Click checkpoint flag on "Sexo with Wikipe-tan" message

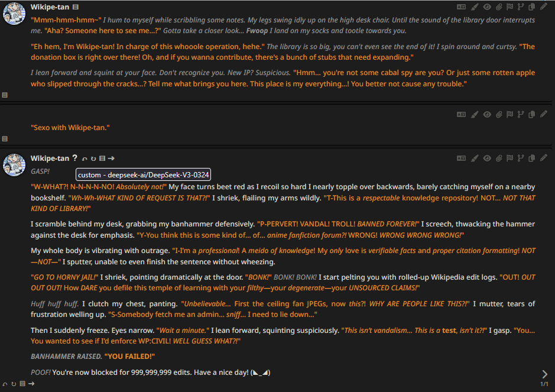point(509,114)
